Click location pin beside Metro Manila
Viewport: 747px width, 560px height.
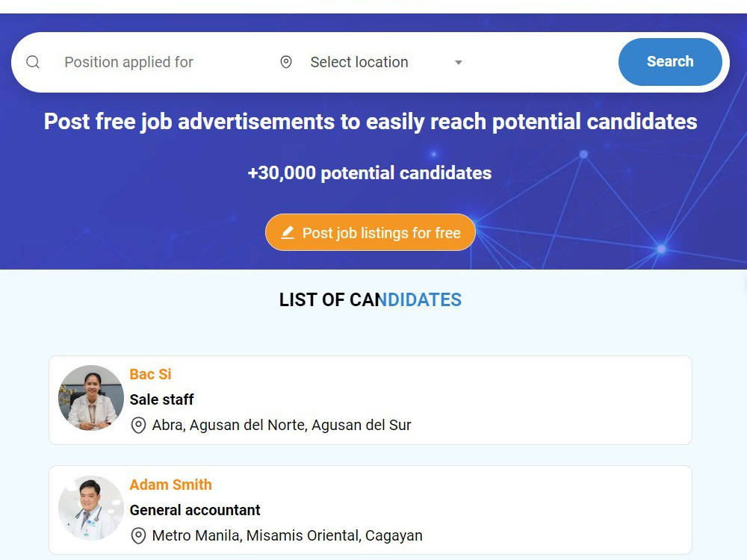click(x=138, y=535)
